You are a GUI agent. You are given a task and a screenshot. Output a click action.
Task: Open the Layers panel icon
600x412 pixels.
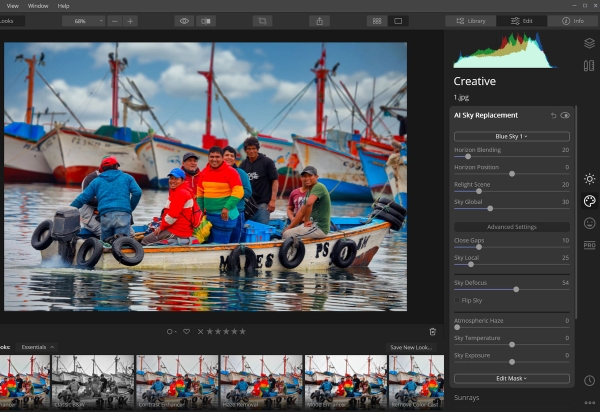pos(589,43)
